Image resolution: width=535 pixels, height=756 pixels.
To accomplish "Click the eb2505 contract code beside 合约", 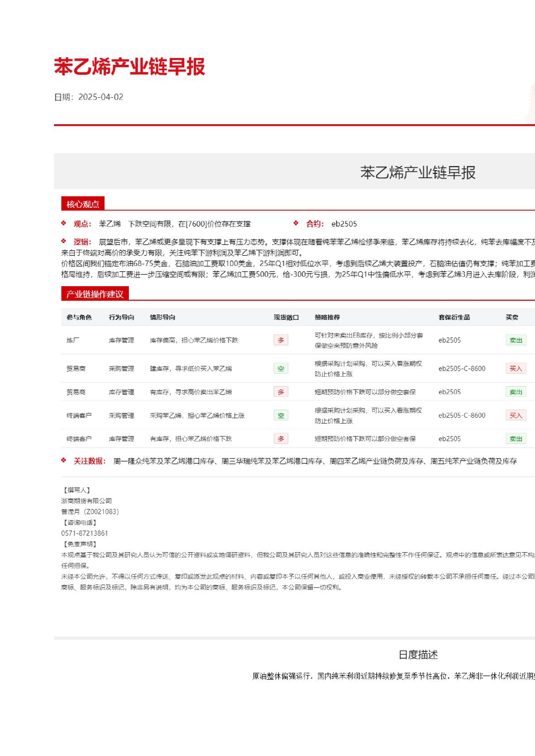I will (344, 224).
